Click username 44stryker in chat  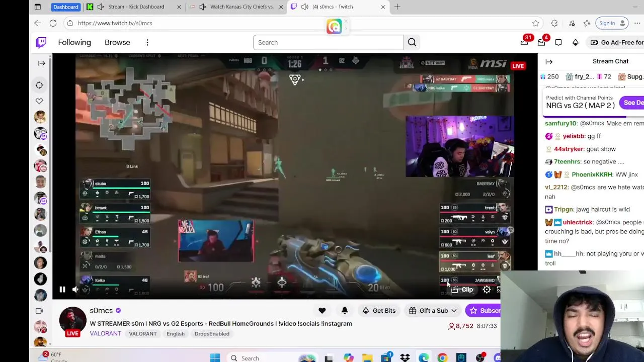(x=569, y=149)
